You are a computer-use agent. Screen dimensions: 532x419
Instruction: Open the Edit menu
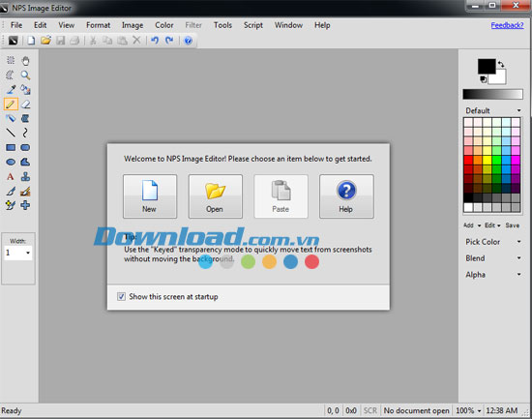40,25
